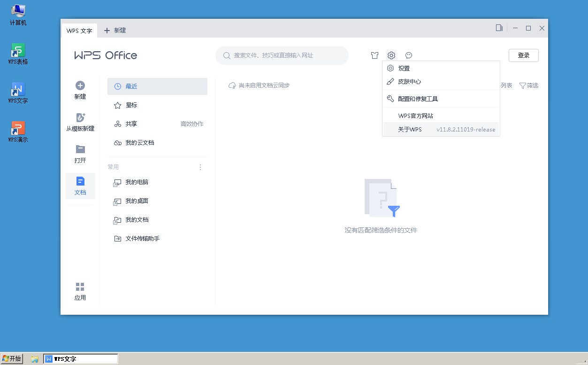Viewport: 588px width, 365px height.
Task: Select 最近 recent list entry
Action: 157,86
